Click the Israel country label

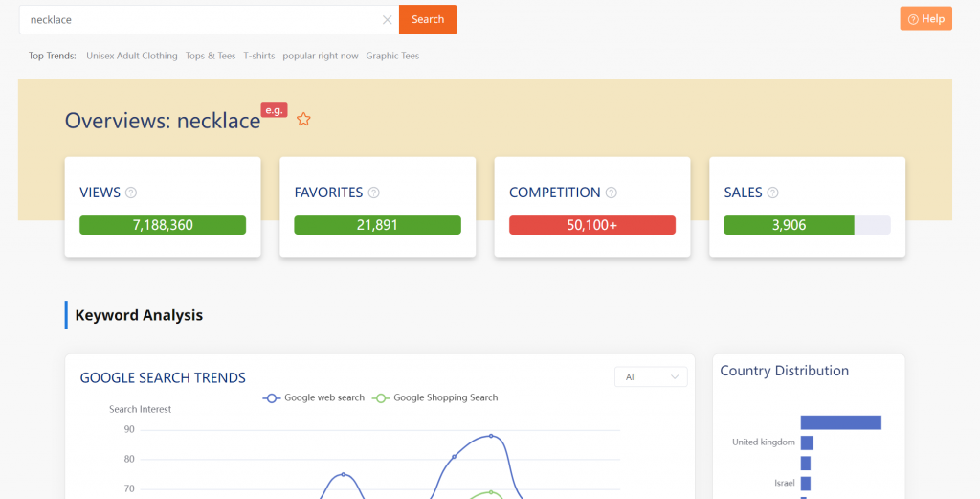pos(785,483)
